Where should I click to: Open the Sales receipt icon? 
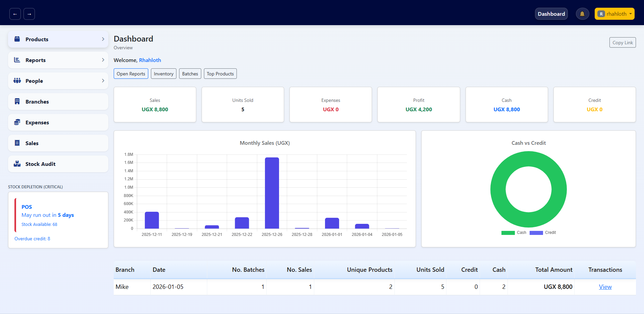[17, 143]
